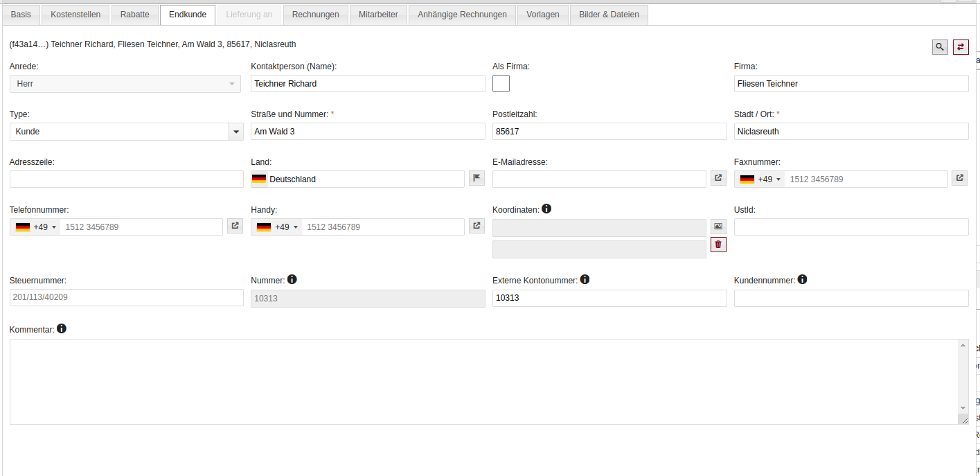Delete coordinates with the red trash icon
Screen dimensions: 980x476
pyautogui.click(x=718, y=245)
